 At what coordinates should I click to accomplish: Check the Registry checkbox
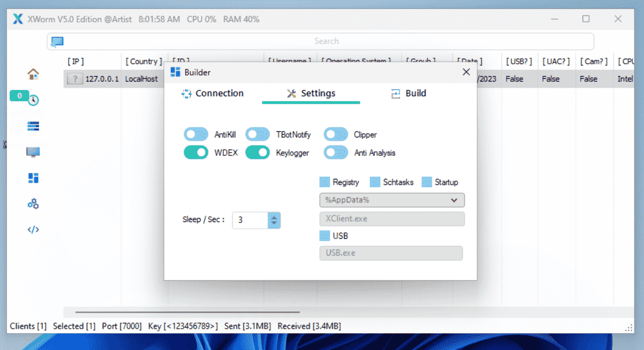point(325,182)
